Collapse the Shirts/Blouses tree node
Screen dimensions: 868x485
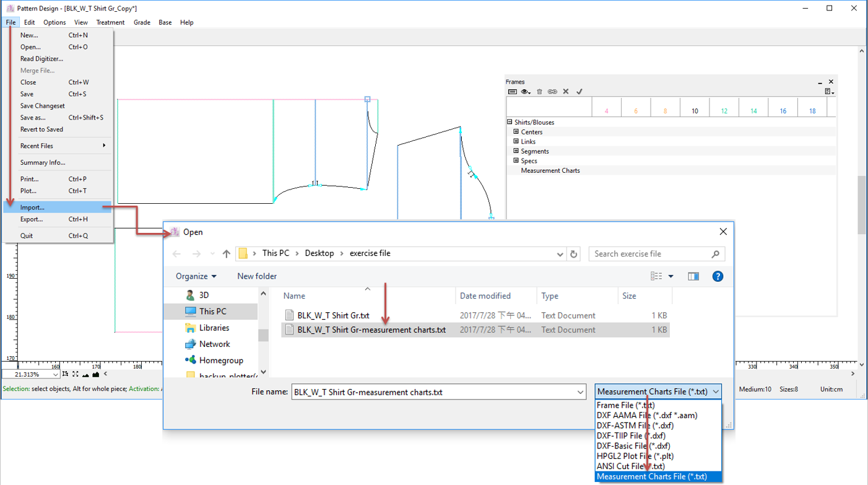510,122
